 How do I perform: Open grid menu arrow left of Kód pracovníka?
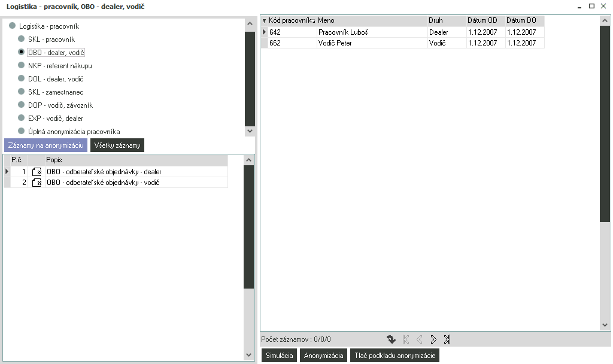[265, 21]
